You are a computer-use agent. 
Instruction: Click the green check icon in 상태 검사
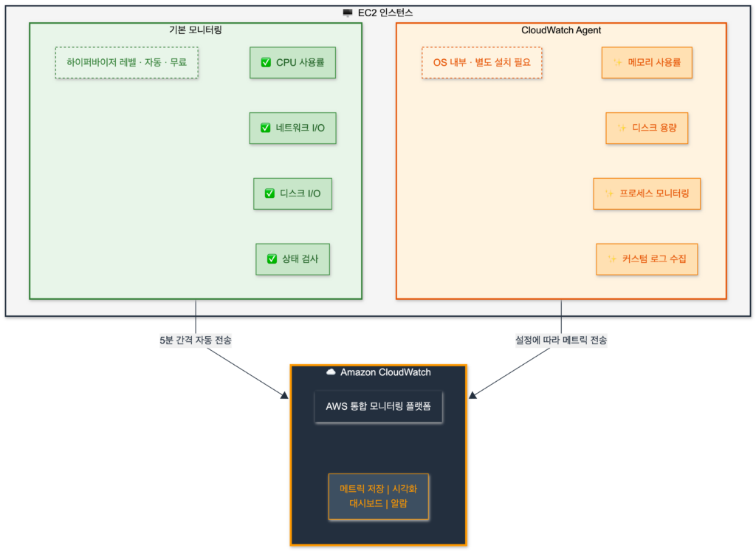click(x=272, y=259)
